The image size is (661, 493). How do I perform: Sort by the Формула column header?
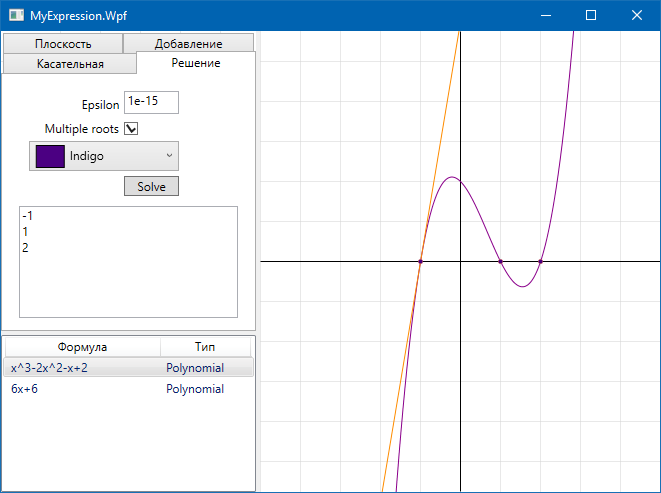pyautogui.click(x=83, y=347)
